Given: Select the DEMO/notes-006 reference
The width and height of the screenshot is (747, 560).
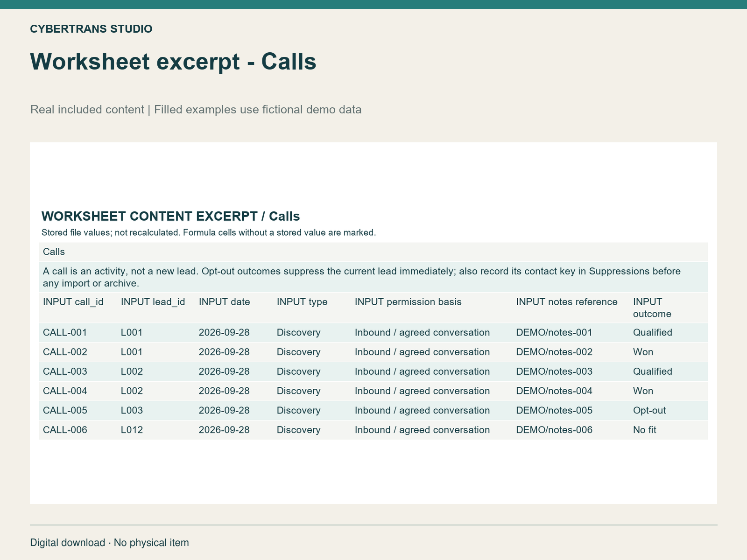Looking at the screenshot, I should pyautogui.click(x=554, y=430).
